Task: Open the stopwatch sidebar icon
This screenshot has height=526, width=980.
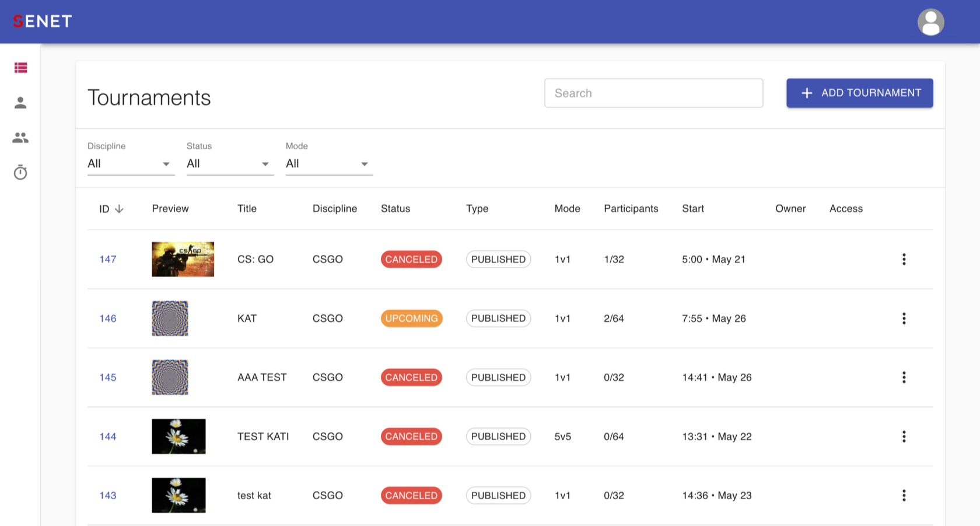Action: (x=20, y=173)
